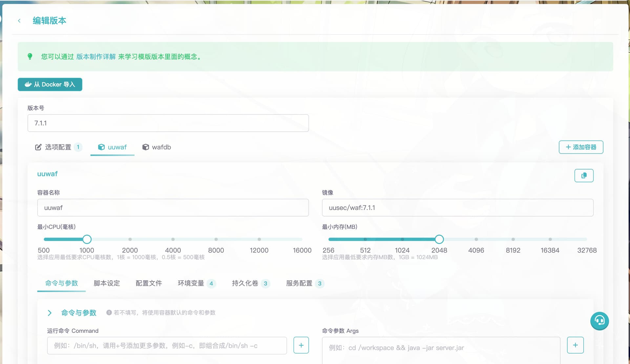Expand the 命令与参数 section chevron
The width and height of the screenshot is (630, 364).
50,313
